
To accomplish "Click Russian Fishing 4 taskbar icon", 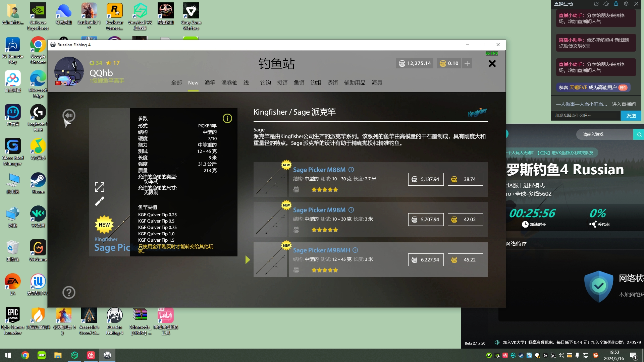I will (107, 355).
